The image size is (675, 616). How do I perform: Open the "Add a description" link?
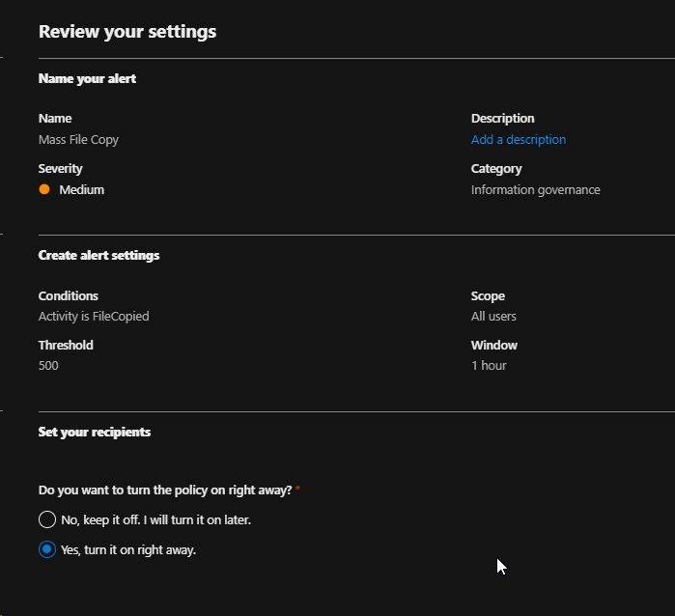pos(519,139)
